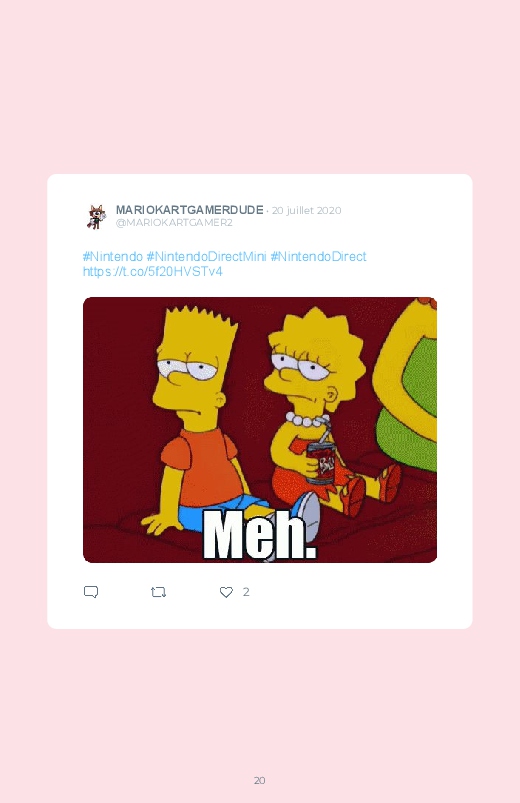Visit the https://t.co/5f20HVSTv4 link
Viewport: 520px width, 803px height.
pyautogui.click(x=153, y=271)
